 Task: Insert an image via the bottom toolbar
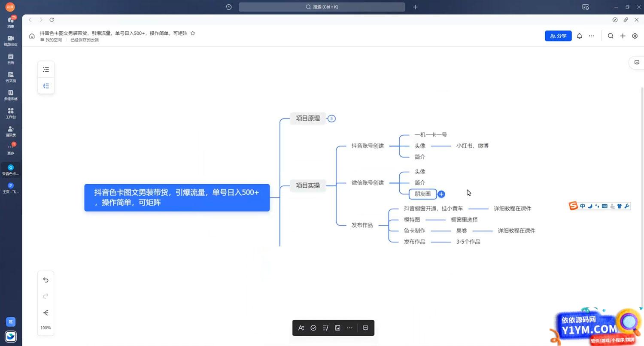(337, 328)
